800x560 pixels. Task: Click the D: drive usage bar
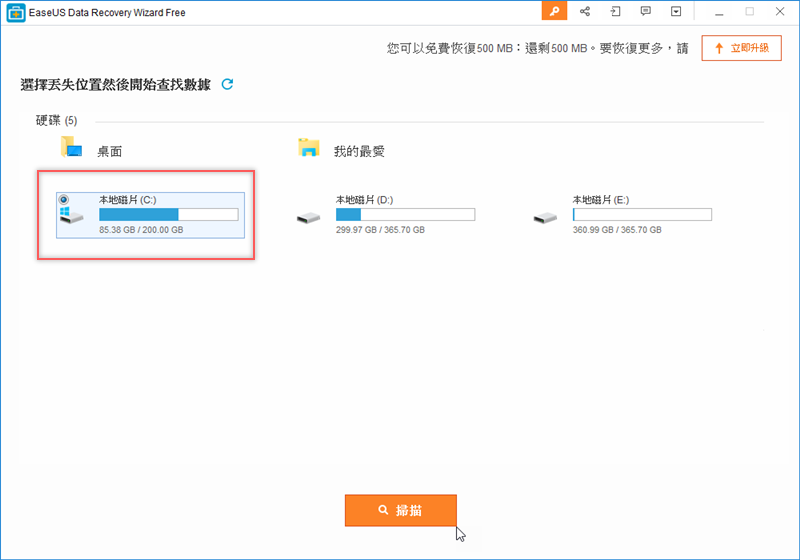coord(406,214)
